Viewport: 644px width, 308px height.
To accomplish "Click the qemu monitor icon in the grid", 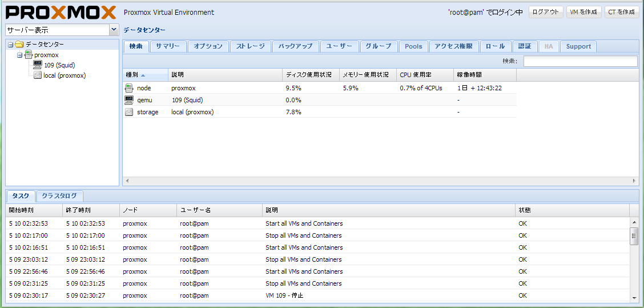I will point(129,100).
